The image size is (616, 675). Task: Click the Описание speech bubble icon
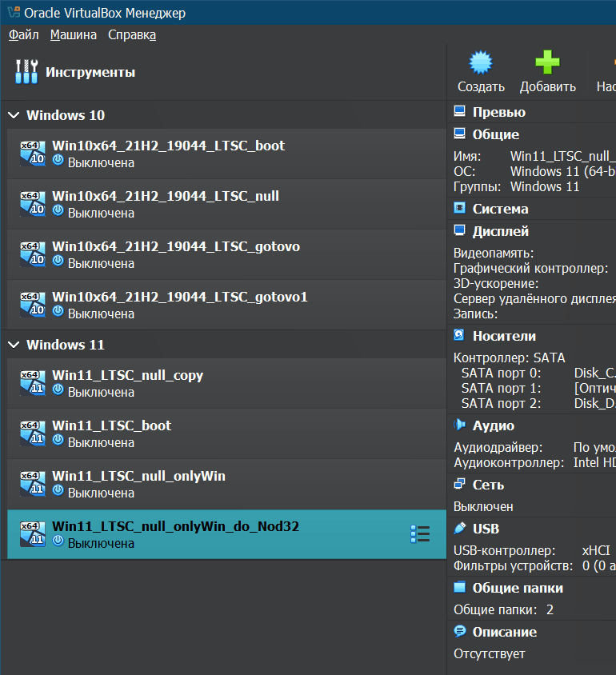coord(460,632)
